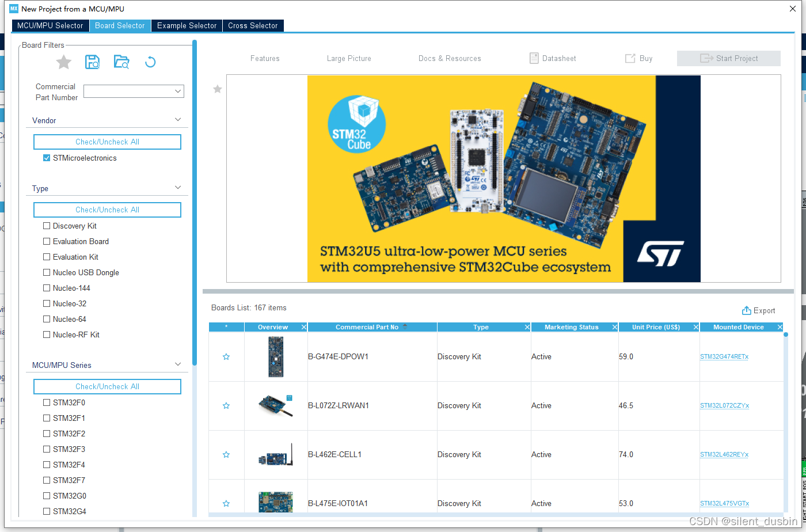Screen dimensions: 806x532
Task: Select the B-L475E-IOT01A1 part number cell
Action: pyautogui.click(x=372, y=504)
